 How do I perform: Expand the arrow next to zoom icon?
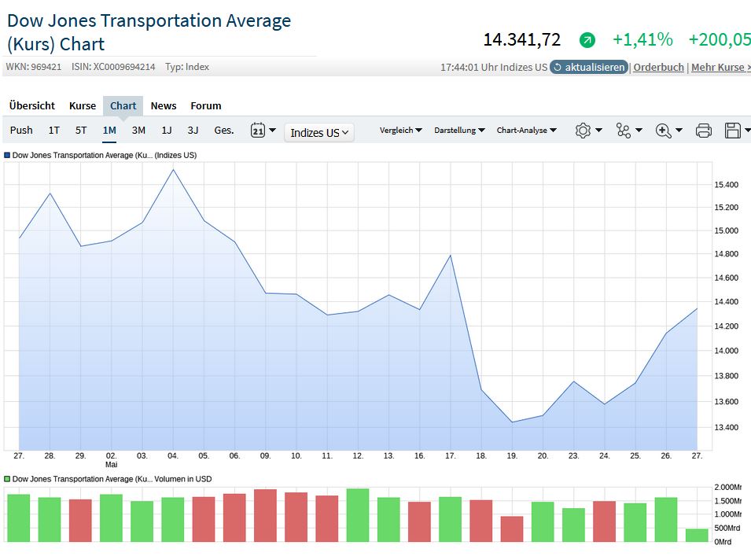(x=679, y=131)
